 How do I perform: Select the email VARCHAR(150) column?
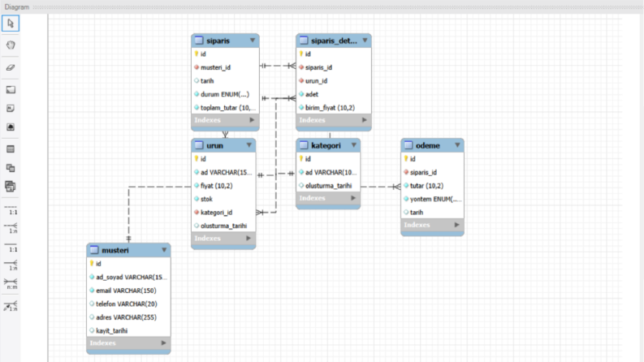click(128, 291)
